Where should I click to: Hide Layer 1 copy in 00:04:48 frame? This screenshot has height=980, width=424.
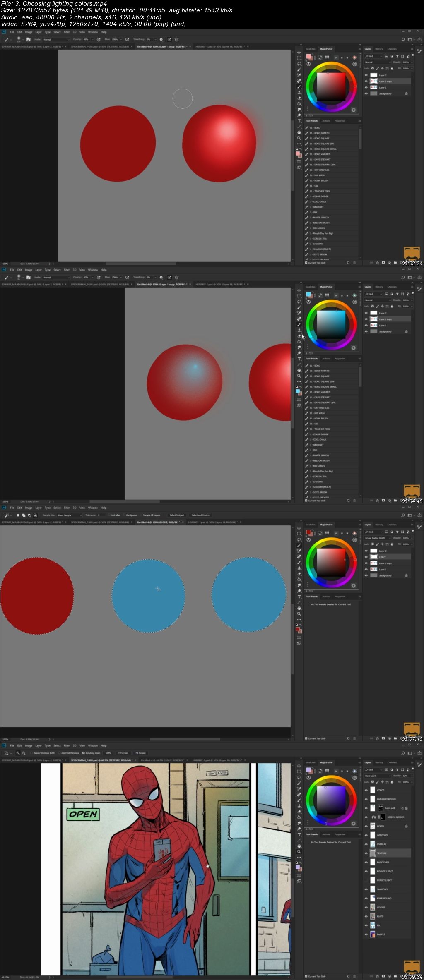click(x=366, y=319)
